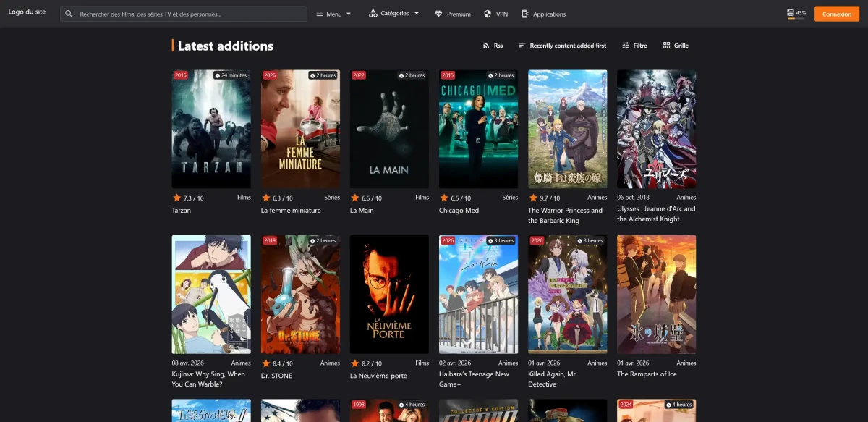Click the 6.3 / 10 rating text
Viewport: 868px width, 422px height.
pos(283,198)
